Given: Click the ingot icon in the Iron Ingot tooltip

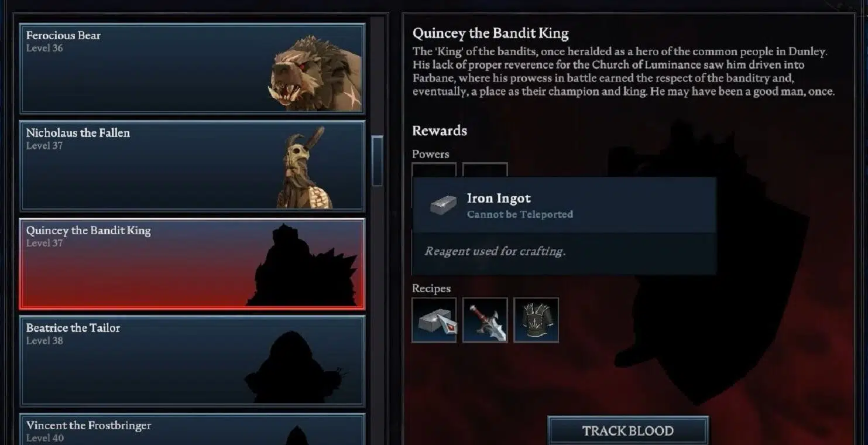Looking at the screenshot, I should tap(443, 205).
